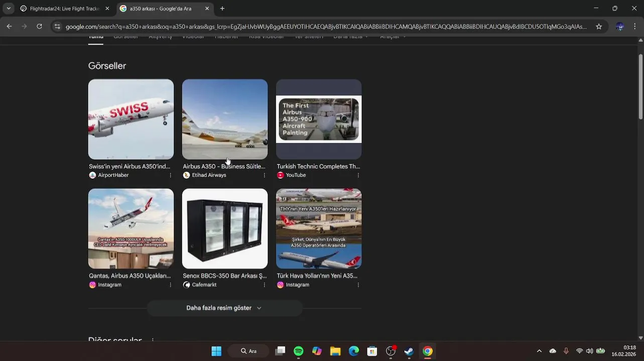Screen dimensions: 644x361
Task: Click the microphone tray icon
Action: coord(566,351)
